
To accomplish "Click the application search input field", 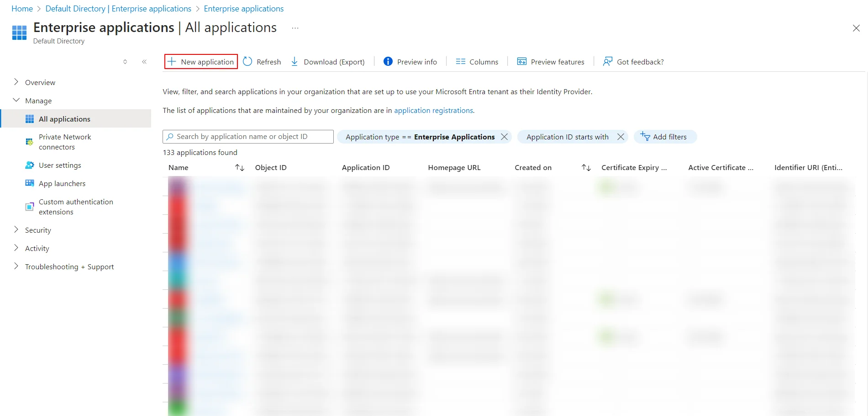I will coord(248,136).
